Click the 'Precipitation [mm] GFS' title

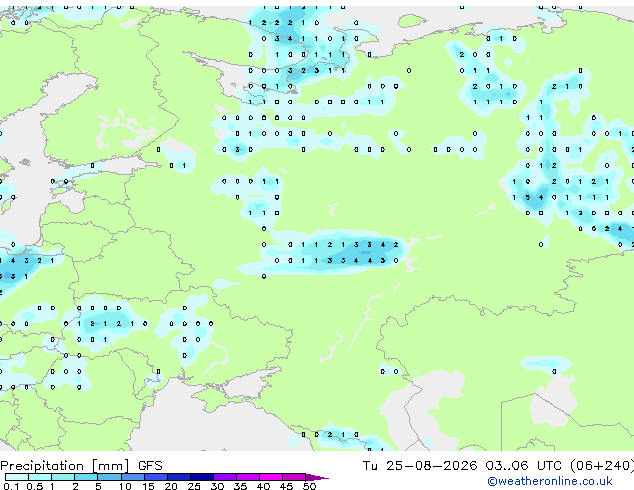81,466
